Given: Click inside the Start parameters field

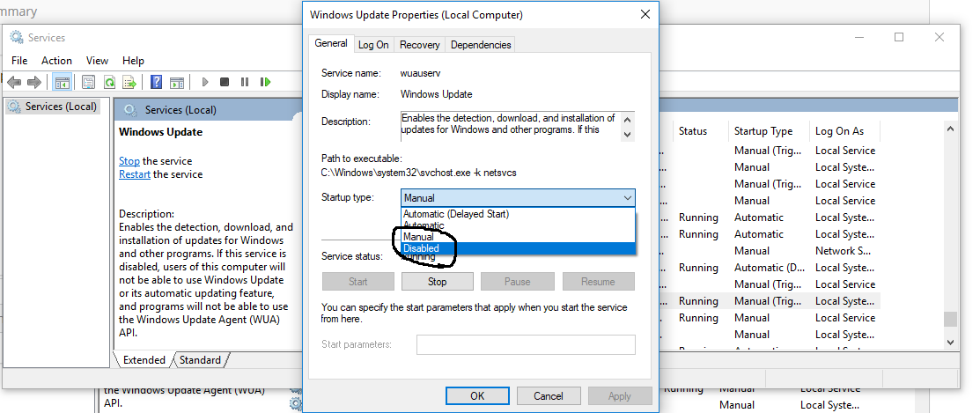Looking at the screenshot, I should tap(526, 344).
